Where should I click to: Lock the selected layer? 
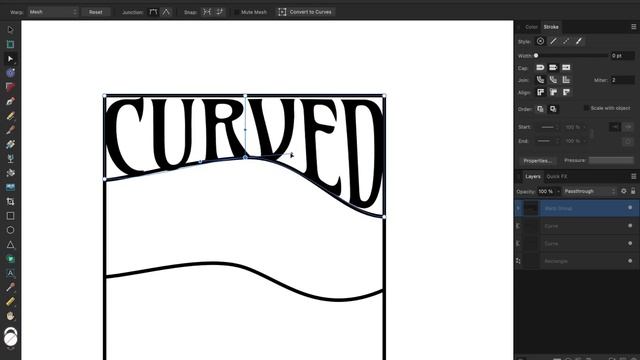[633, 191]
